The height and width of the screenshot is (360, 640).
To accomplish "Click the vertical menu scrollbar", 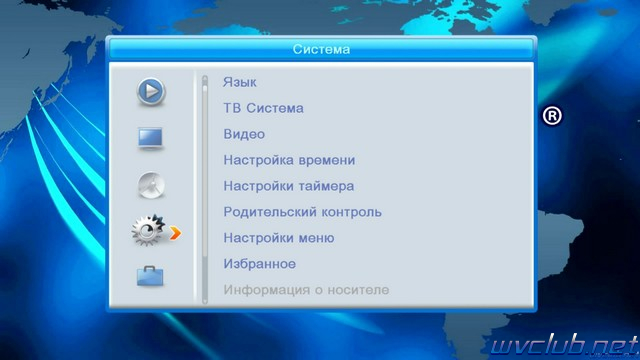I will [x=205, y=190].
